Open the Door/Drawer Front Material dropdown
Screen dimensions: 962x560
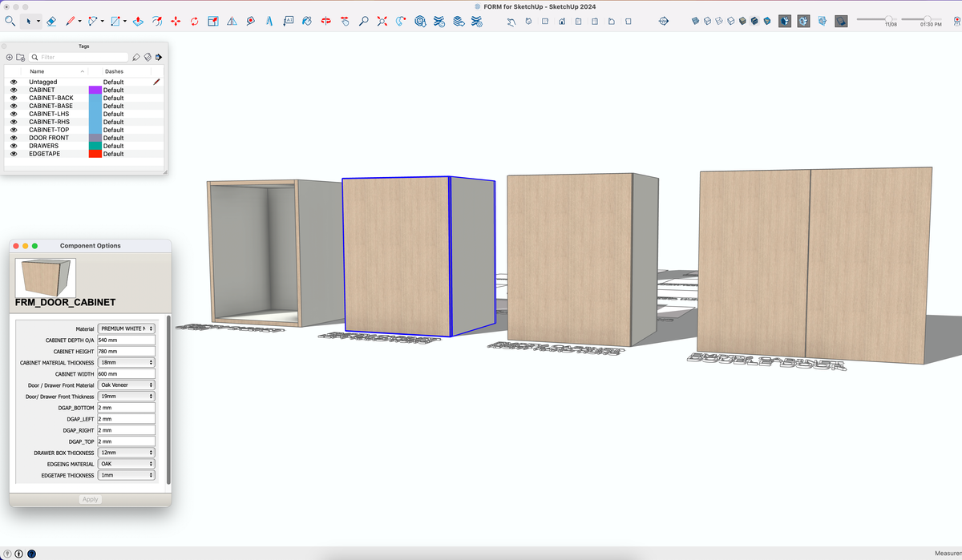tap(126, 385)
